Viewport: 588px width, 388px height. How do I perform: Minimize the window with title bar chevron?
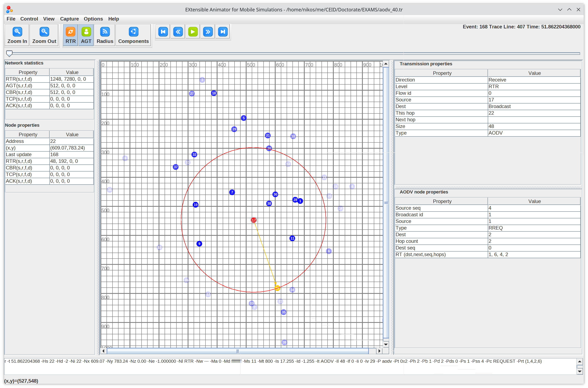[560, 10]
